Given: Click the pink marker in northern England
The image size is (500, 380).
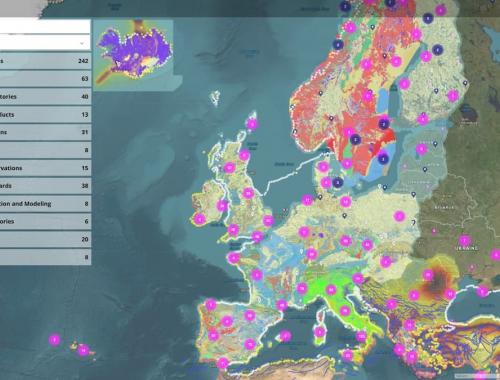Looking at the screenshot, I should (x=248, y=193).
